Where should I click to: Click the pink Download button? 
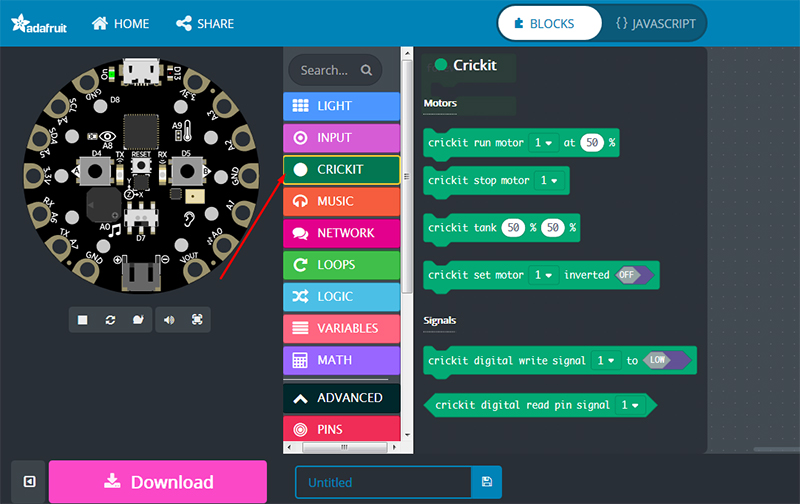158,482
